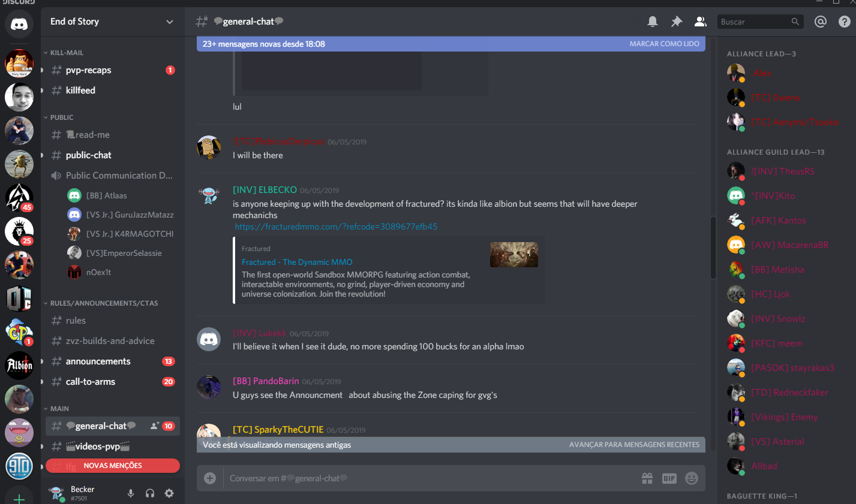Screen dimensions: 856x504
Task: Open DMC server icon
Action: (x=19, y=298)
